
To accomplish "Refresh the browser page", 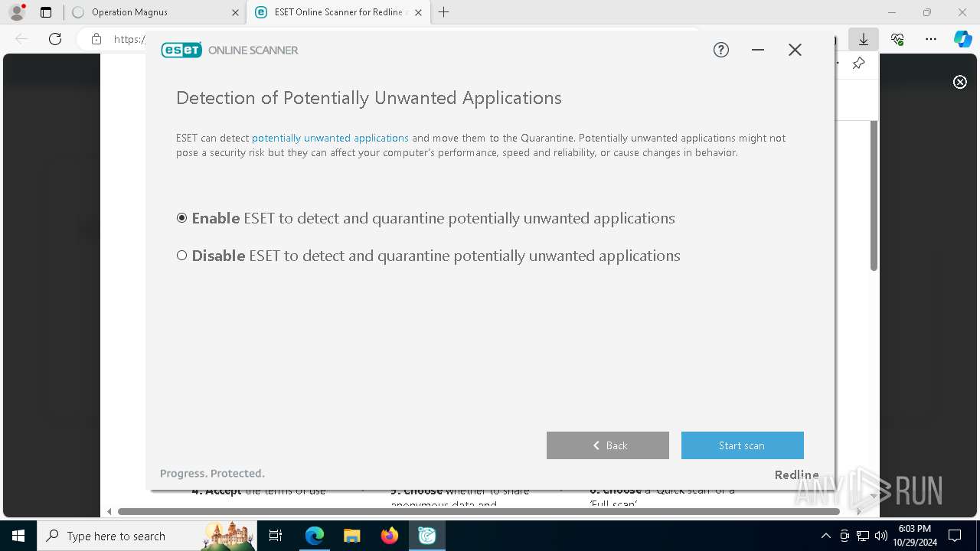I will coord(55,39).
